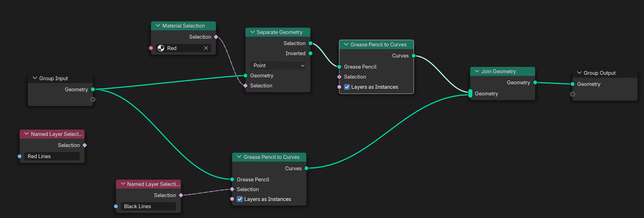Click Separate Geometry's Selection output socket
This screenshot has width=644, height=218.
click(x=310, y=43)
